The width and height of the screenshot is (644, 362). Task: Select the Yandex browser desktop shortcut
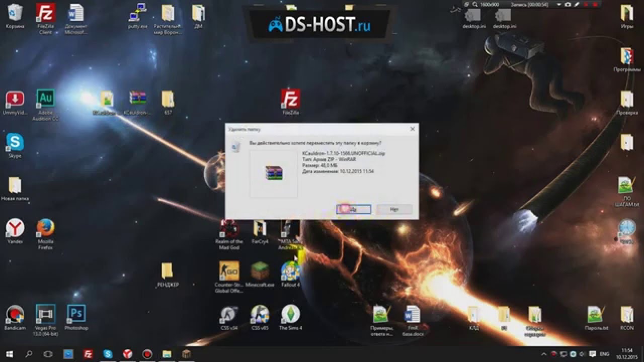tap(15, 231)
